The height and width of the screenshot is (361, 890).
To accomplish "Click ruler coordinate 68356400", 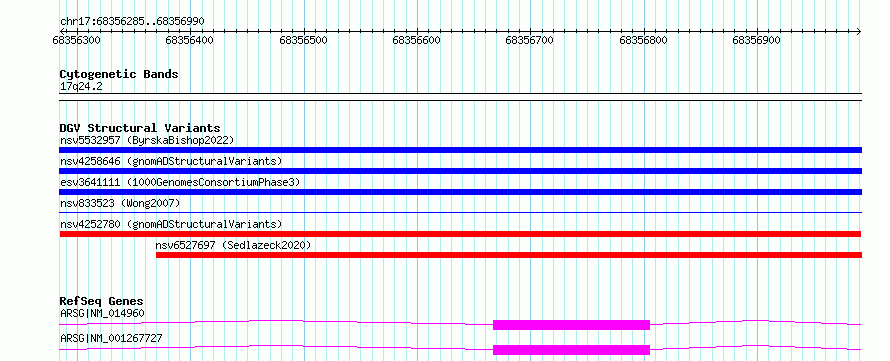I will [190, 40].
